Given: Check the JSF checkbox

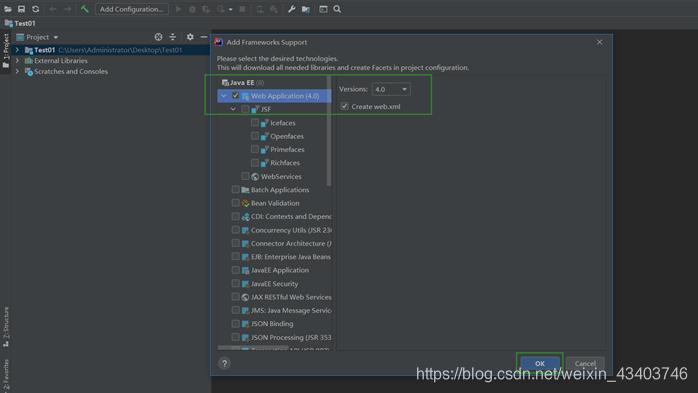Looking at the screenshot, I should [x=245, y=109].
